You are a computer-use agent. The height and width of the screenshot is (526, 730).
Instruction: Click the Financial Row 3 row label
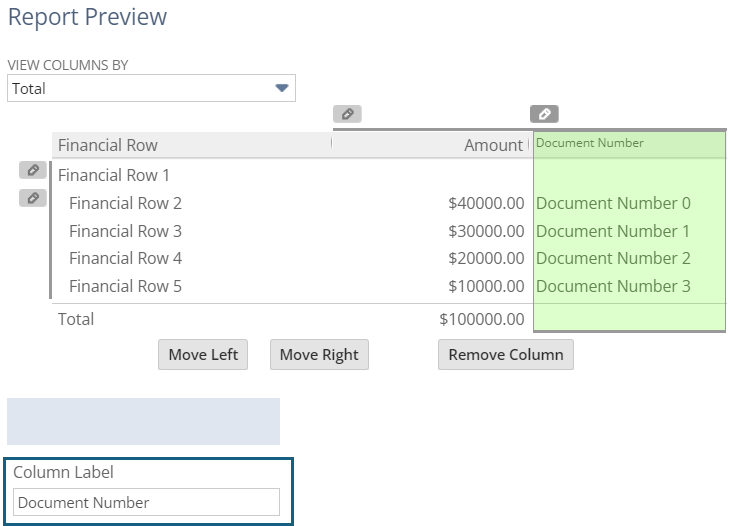(x=125, y=231)
